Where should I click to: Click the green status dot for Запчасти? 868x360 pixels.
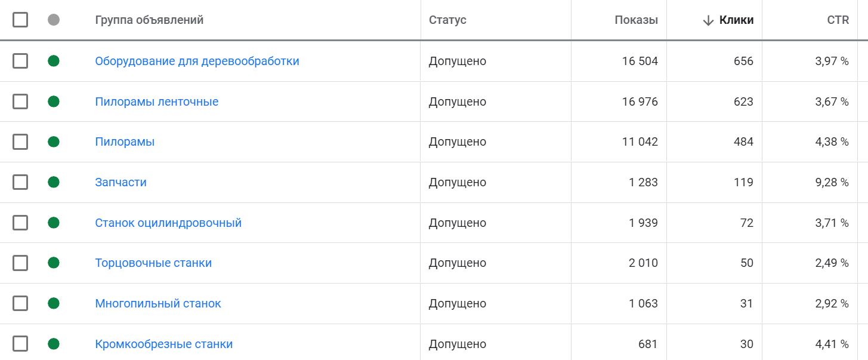pyautogui.click(x=54, y=182)
